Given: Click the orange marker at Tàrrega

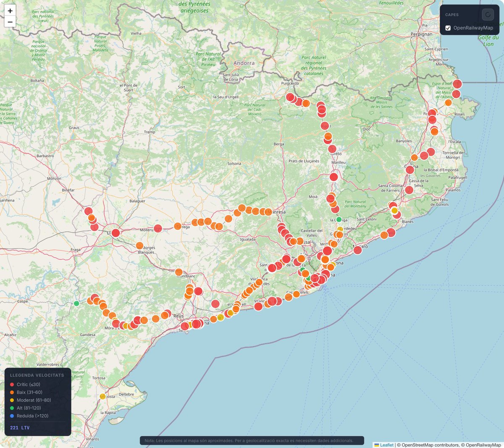Looking at the screenshot, I should 178,227.
